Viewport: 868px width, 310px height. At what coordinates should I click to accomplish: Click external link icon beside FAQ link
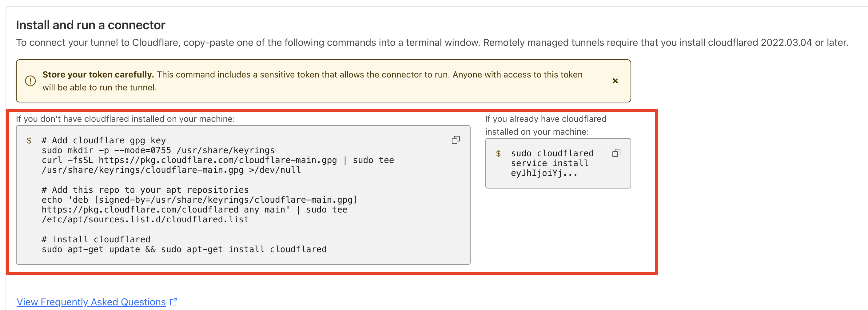[x=173, y=302]
